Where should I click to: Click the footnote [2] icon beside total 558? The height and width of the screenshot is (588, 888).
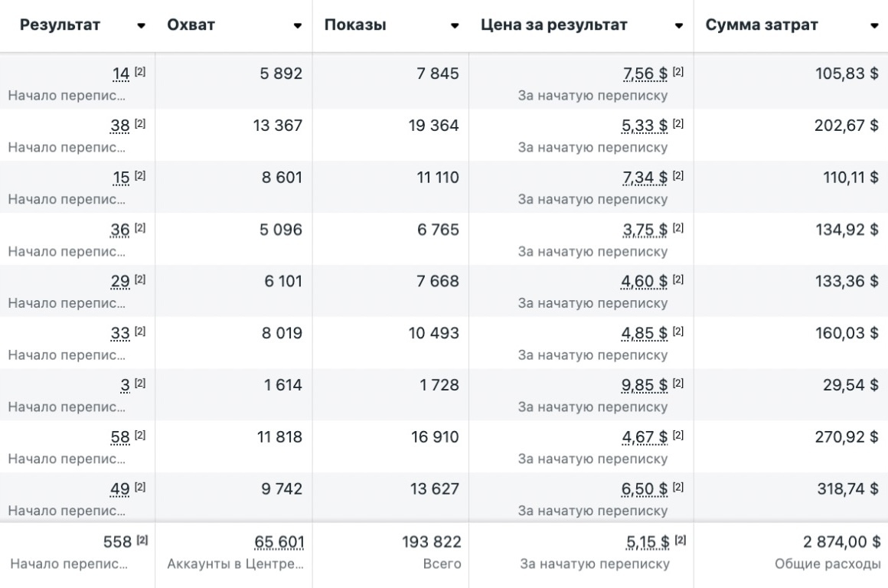pos(142,541)
